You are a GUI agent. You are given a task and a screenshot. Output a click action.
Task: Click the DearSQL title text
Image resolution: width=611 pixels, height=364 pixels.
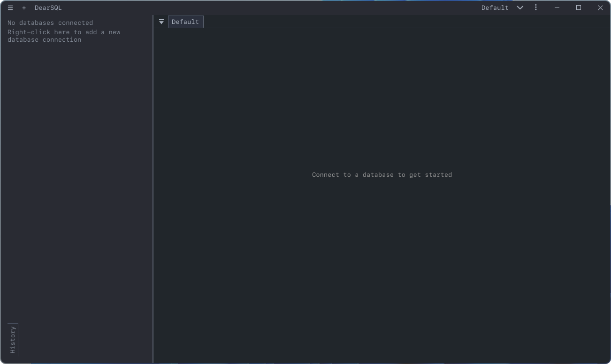48,8
